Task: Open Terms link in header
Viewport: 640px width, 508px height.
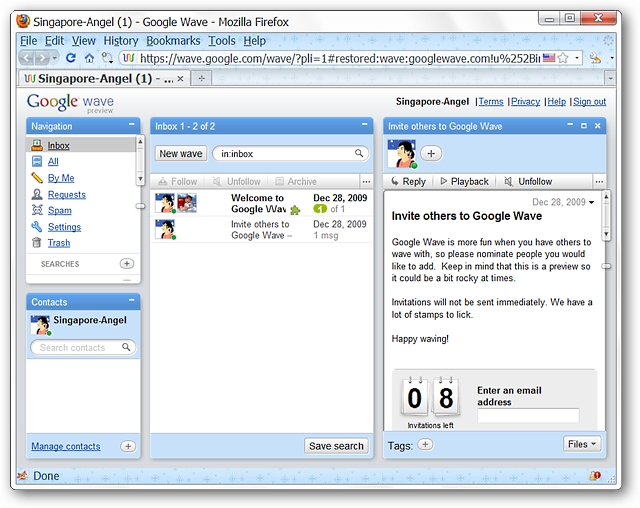Action: click(x=491, y=102)
